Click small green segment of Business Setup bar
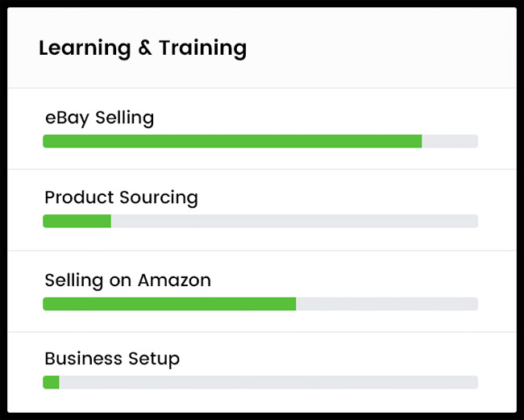The width and height of the screenshot is (524, 420). tap(51, 382)
